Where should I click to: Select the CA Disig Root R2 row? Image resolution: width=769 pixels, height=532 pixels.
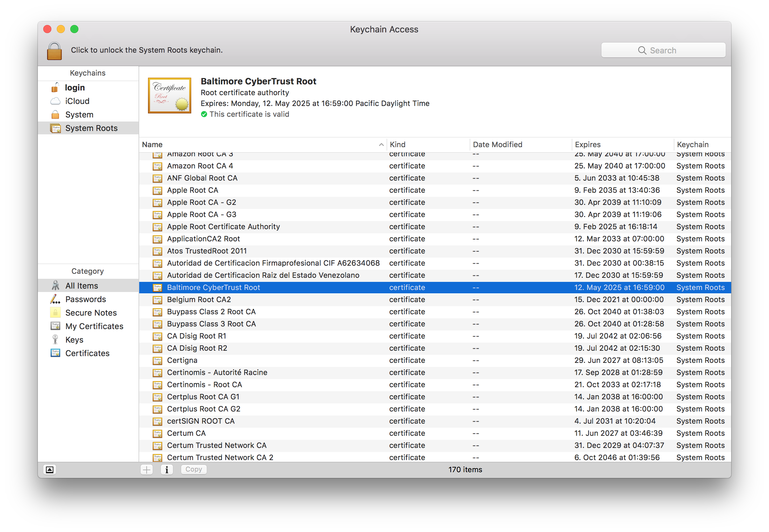pyautogui.click(x=435, y=348)
